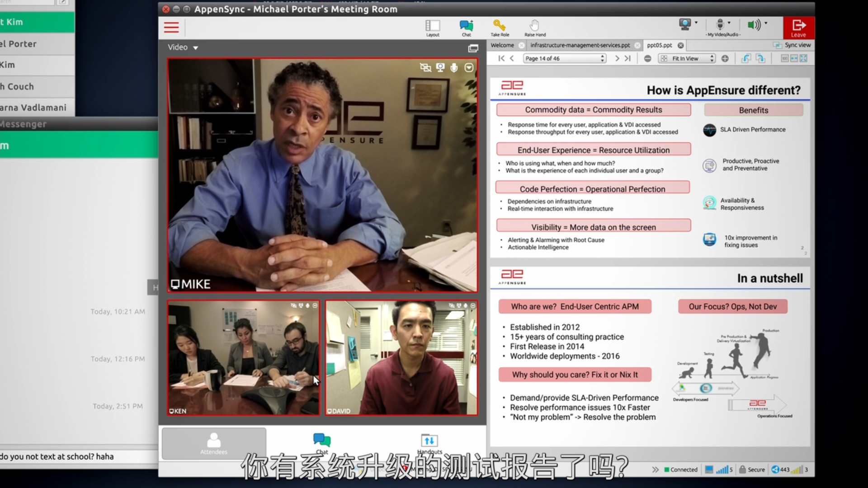Select the Couch contact in Messenger list

point(37,86)
